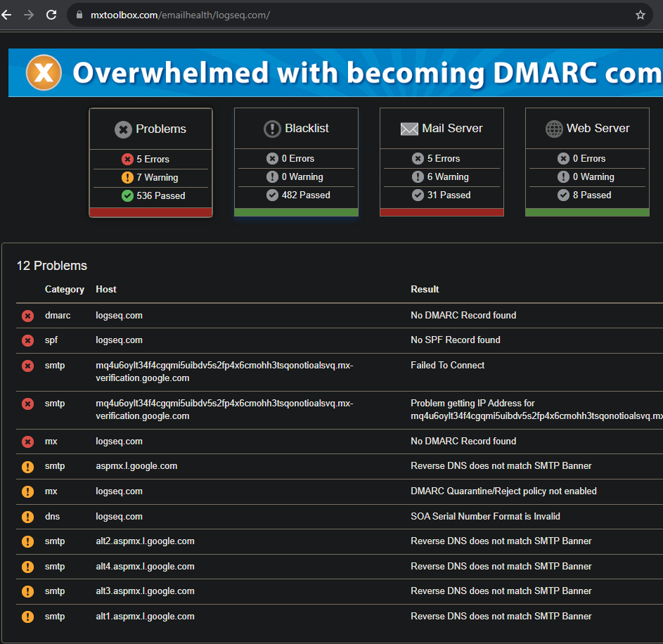Viewport: 663px width, 644px height.
Task: Reload the page with the refresh icon
Action: click(51, 15)
